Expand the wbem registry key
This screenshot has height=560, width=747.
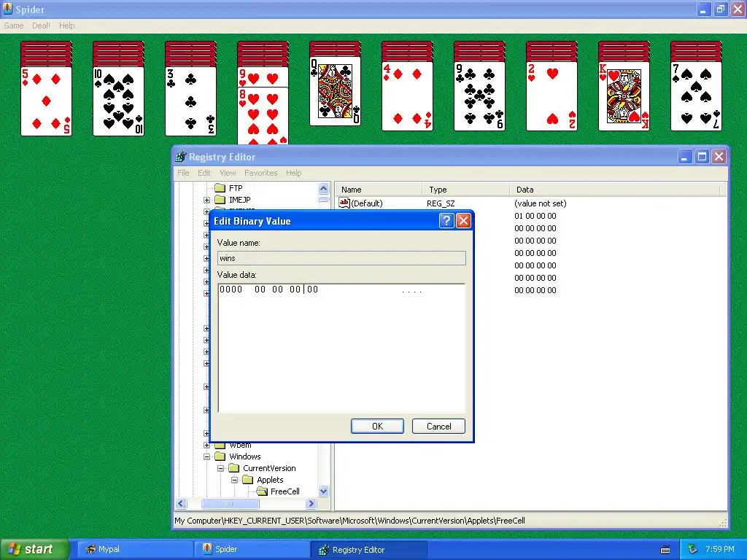pyautogui.click(x=206, y=446)
